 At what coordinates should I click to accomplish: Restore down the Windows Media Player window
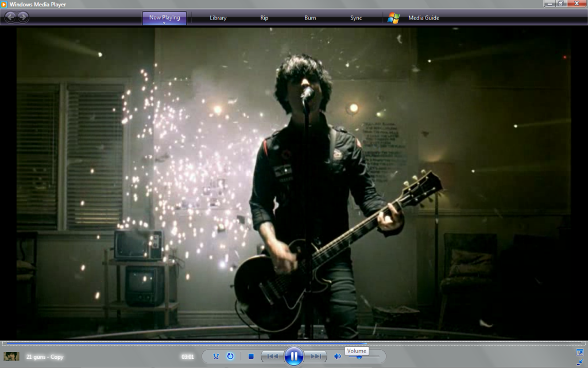(561, 4)
